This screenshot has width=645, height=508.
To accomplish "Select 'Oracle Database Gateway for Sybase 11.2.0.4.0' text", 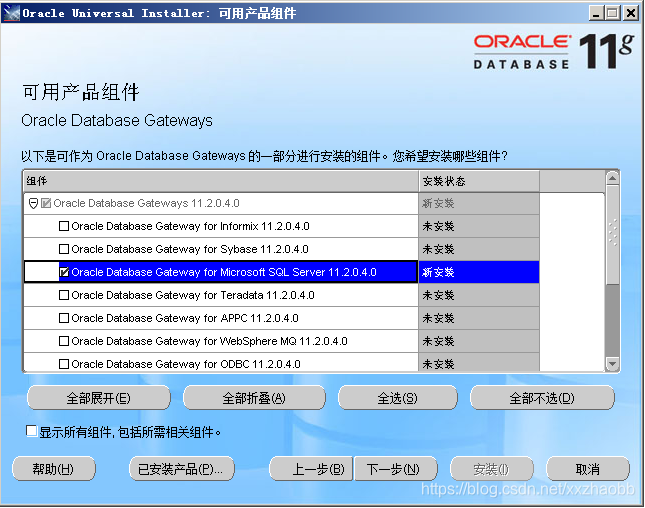I will [190, 249].
